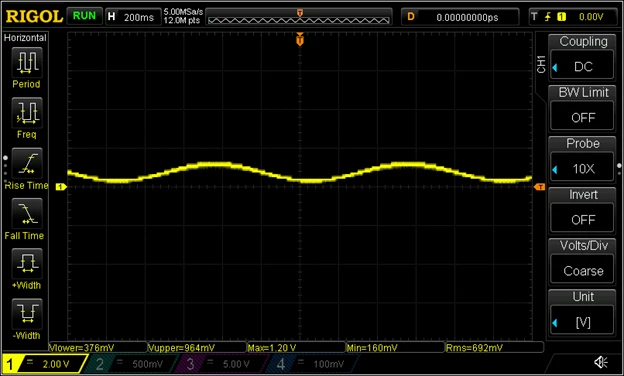
Task: Click the trigger source channel 1 badge
Action: click(x=562, y=17)
